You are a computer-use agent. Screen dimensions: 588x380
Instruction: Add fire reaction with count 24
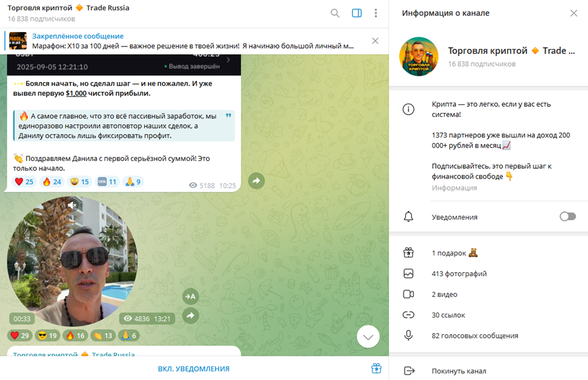[x=52, y=182]
